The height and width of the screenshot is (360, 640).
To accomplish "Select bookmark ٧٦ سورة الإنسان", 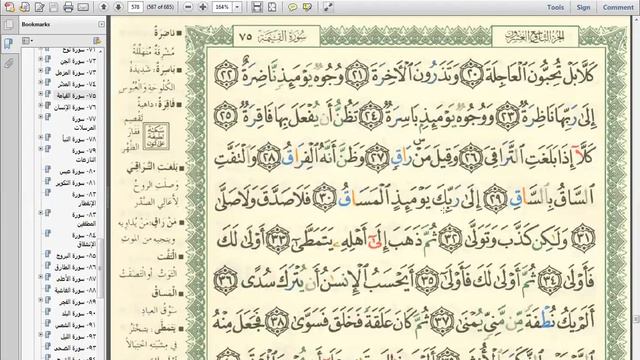I will coord(75,107).
